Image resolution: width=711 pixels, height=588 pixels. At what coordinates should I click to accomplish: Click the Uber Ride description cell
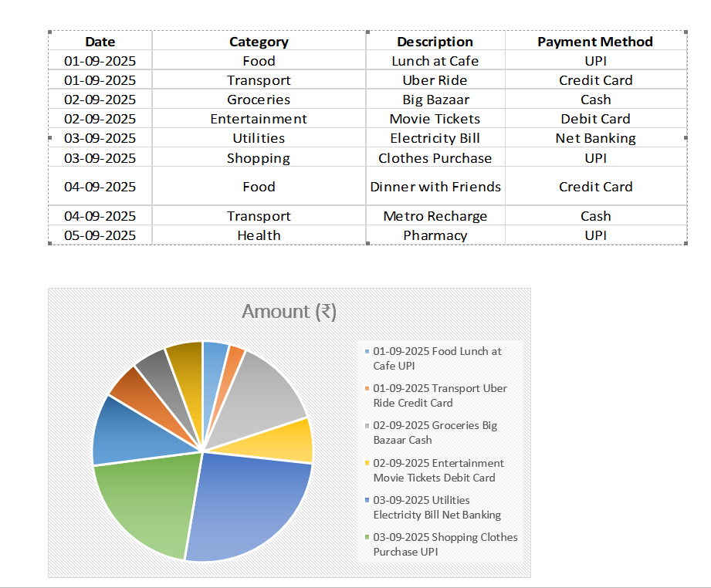pyautogui.click(x=435, y=79)
